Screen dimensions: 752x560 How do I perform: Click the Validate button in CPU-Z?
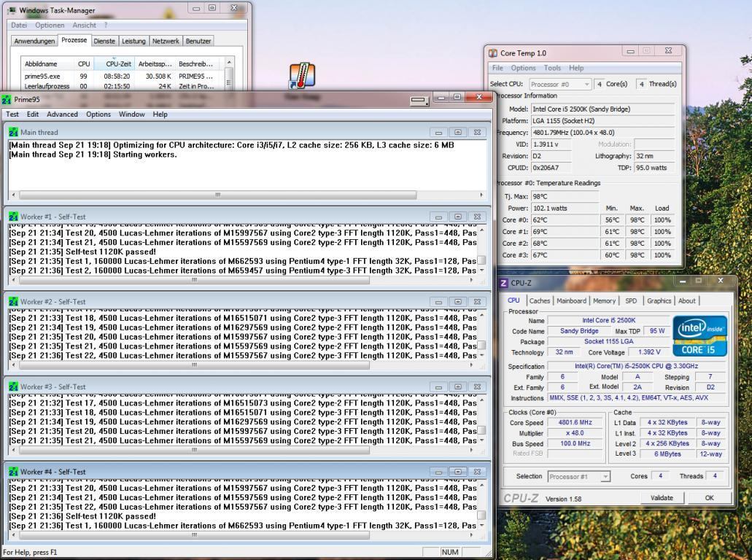tap(662, 498)
